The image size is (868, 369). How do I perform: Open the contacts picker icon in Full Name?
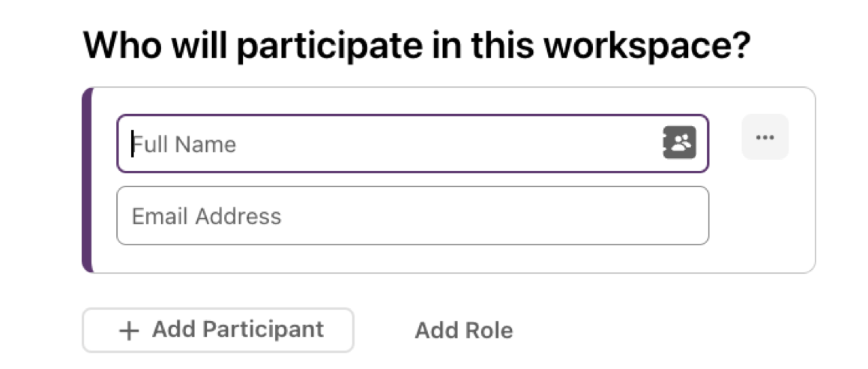point(679,143)
